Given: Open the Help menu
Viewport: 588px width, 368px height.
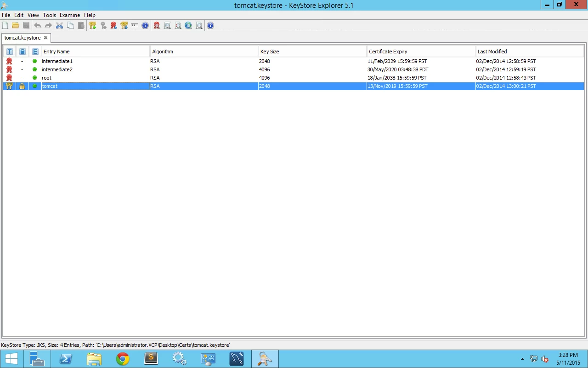Looking at the screenshot, I should click(x=90, y=15).
